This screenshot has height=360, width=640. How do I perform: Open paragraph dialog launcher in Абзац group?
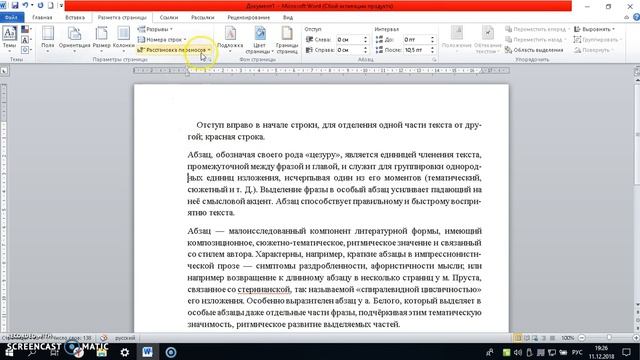pyautogui.click(x=434, y=60)
